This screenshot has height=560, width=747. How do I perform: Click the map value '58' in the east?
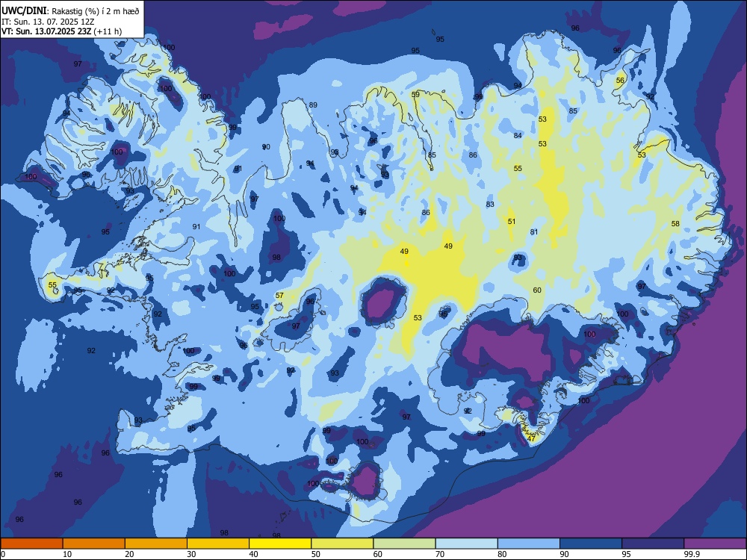tap(675, 224)
